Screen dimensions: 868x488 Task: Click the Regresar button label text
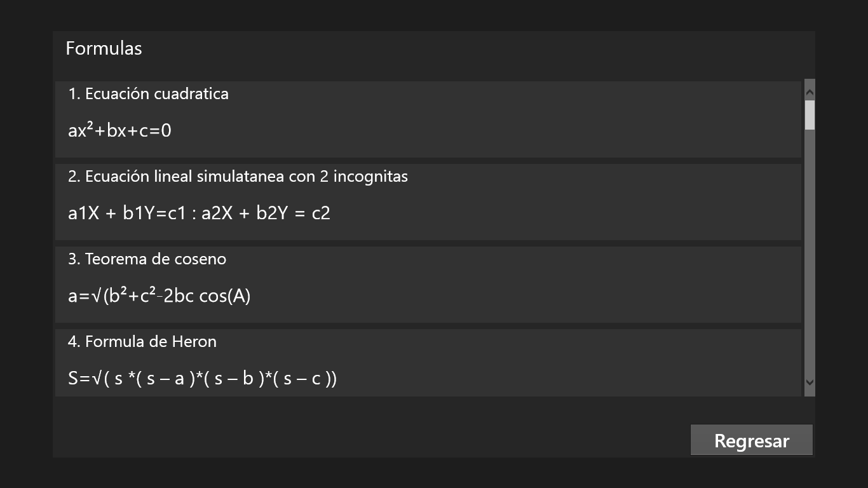752,440
